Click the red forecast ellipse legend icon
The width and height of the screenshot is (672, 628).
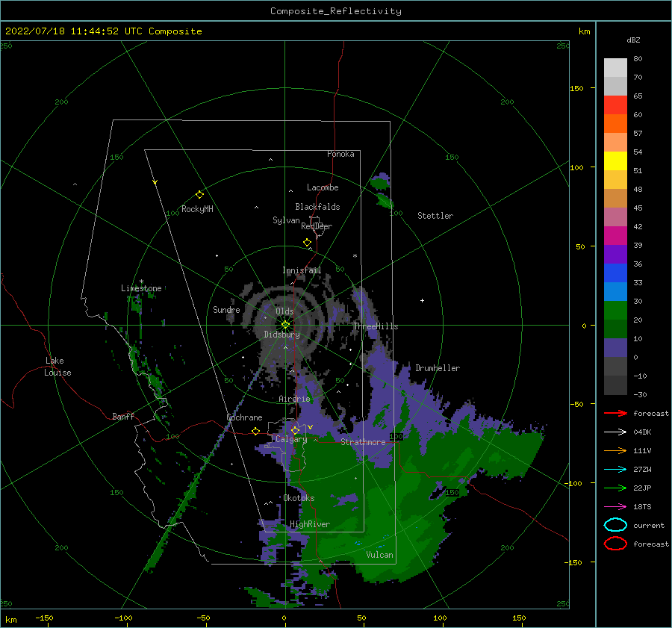click(615, 544)
